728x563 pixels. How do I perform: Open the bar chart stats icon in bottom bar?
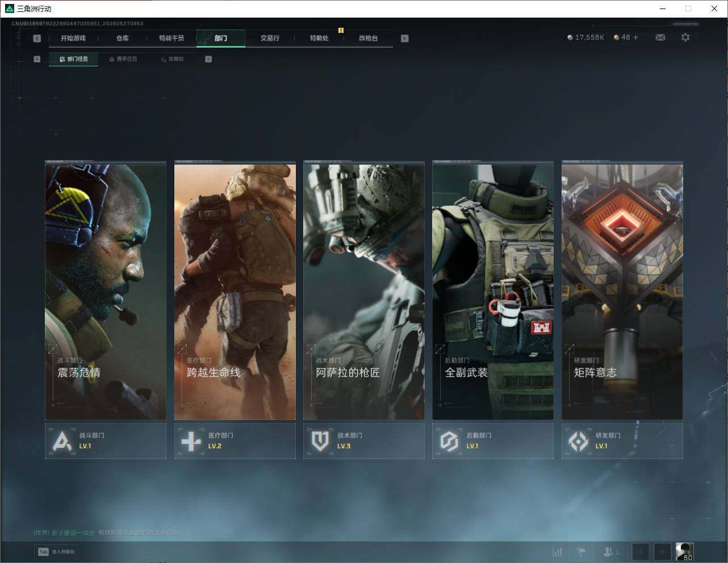[x=558, y=552]
